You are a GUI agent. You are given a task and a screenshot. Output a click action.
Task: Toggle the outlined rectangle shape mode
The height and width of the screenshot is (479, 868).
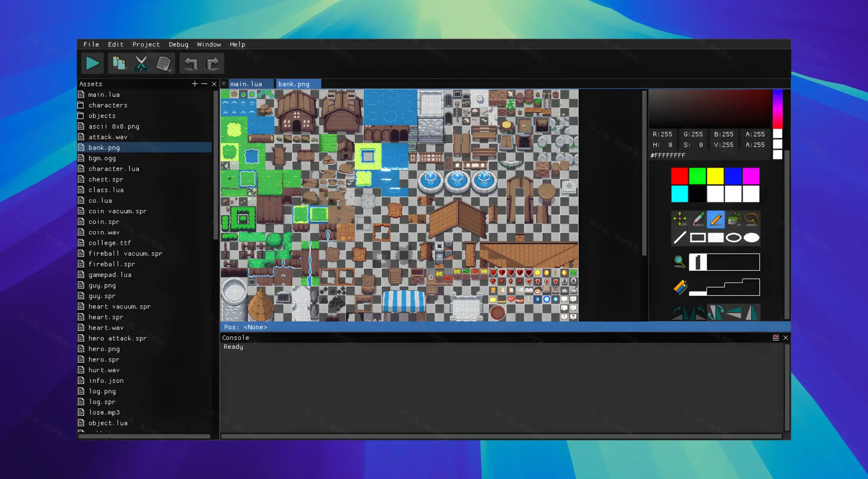pyautogui.click(x=697, y=238)
